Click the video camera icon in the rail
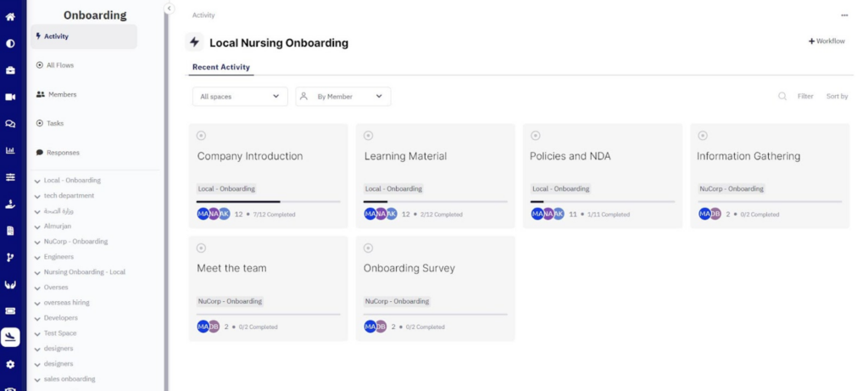 pos(10,97)
